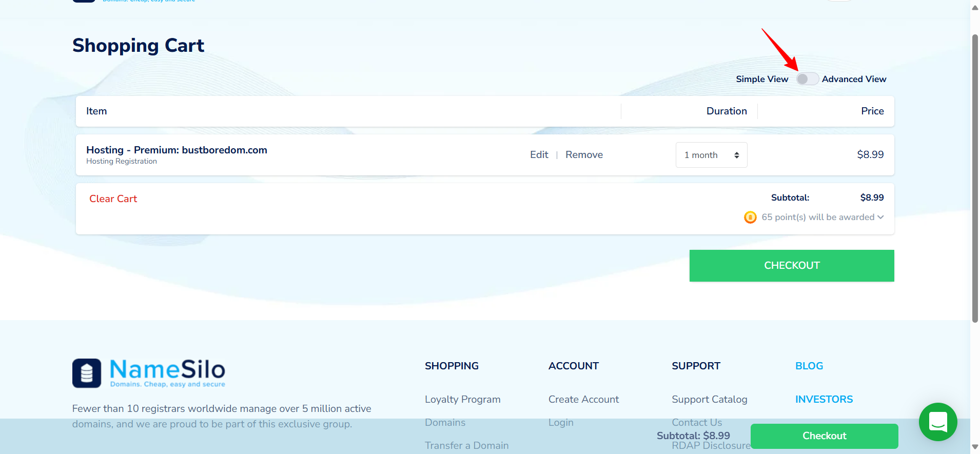Open the BLOG footer link
Viewport: 980px width, 454px height.
click(809, 366)
